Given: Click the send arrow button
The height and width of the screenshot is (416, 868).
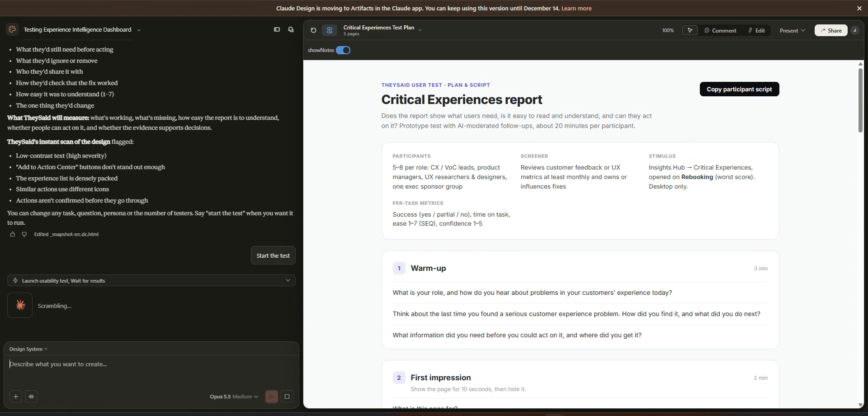Looking at the screenshot, I should 272,397.
